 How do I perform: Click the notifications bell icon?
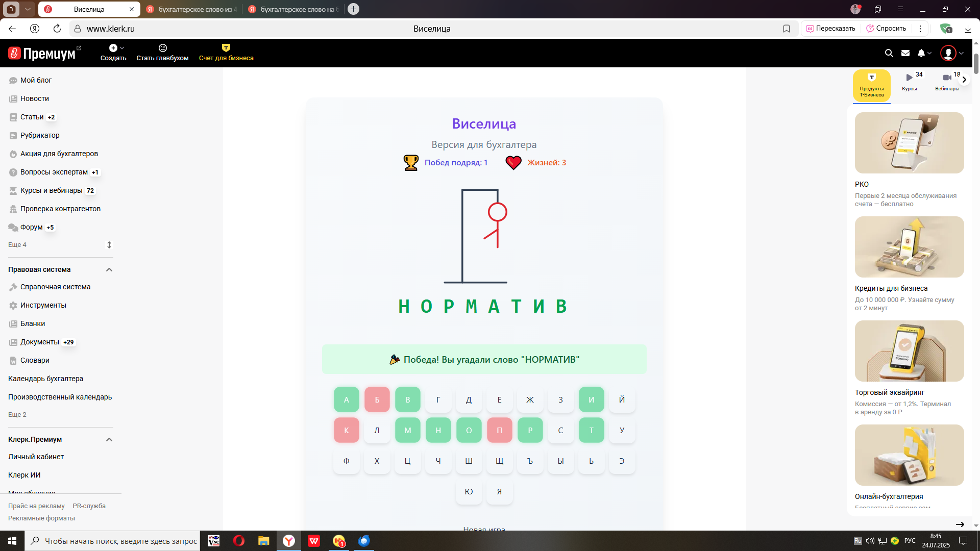coord(921,53)
